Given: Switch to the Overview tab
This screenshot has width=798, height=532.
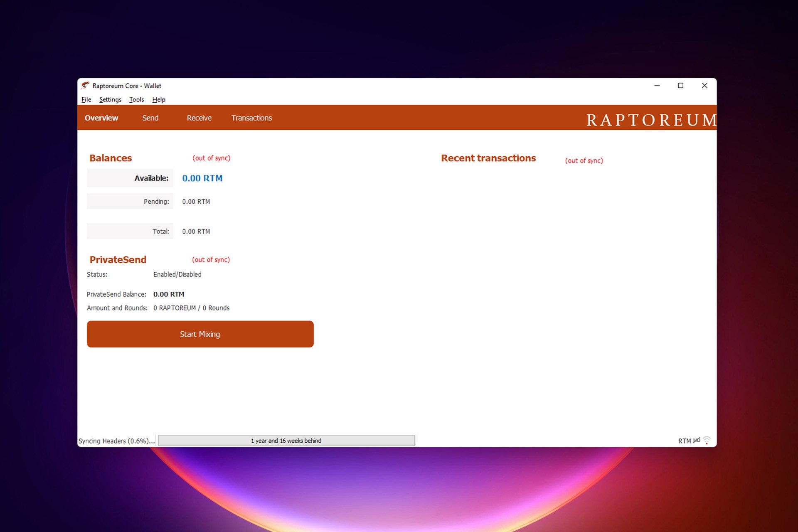Looking at the screenshot, I should click(x=101, y=118).
